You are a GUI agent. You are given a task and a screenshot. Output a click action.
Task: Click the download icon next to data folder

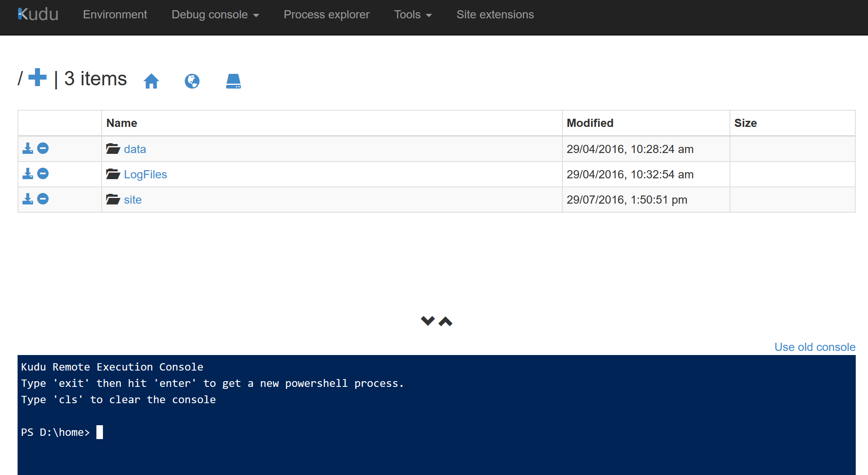tap(28, 149)
